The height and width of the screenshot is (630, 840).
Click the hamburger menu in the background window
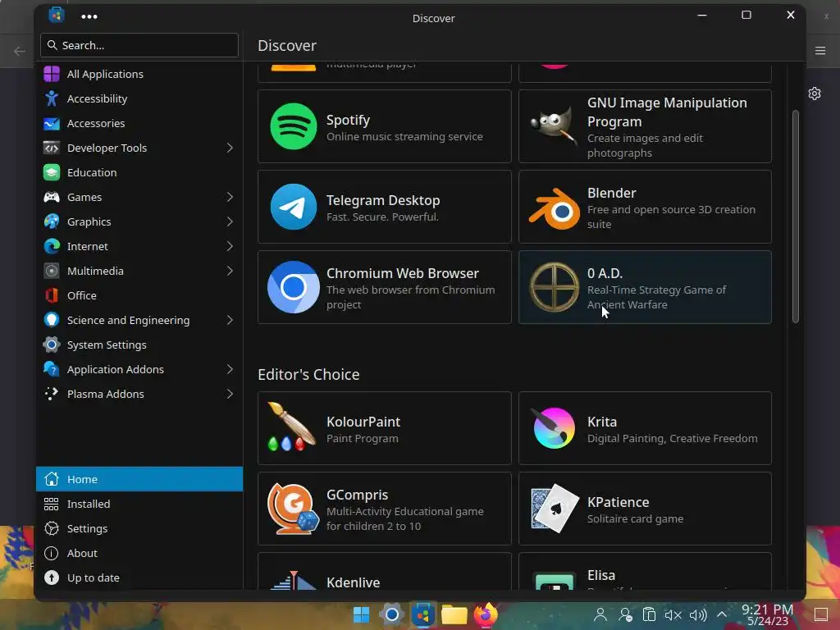tap(820, 50)
